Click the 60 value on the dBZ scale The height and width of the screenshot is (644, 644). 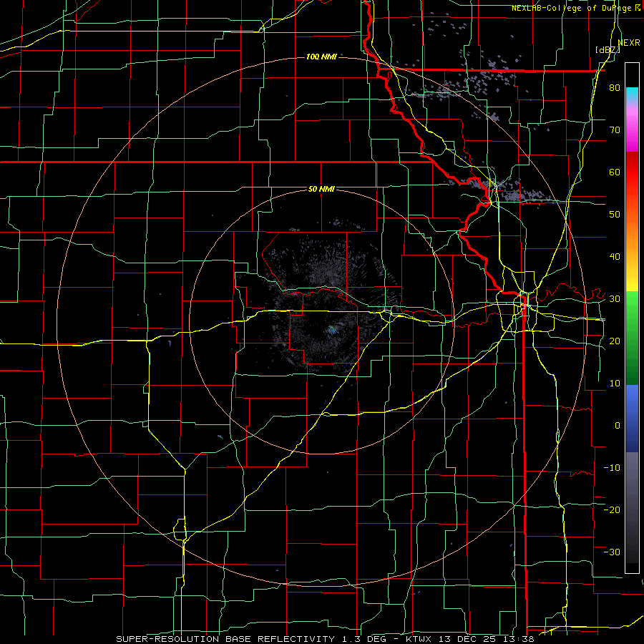(x=615, y=172)
